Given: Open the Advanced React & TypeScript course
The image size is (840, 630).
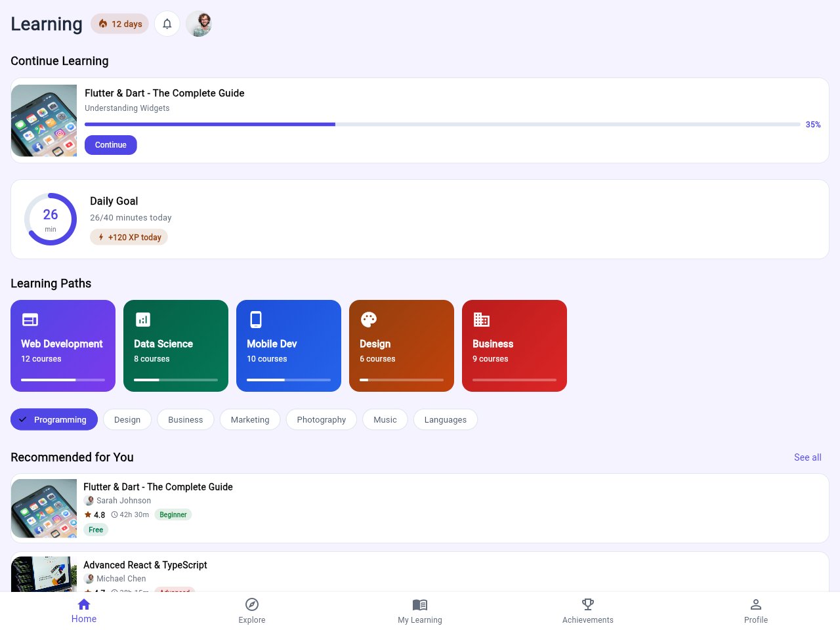Looking at the screenshot, I should (420, 572).
